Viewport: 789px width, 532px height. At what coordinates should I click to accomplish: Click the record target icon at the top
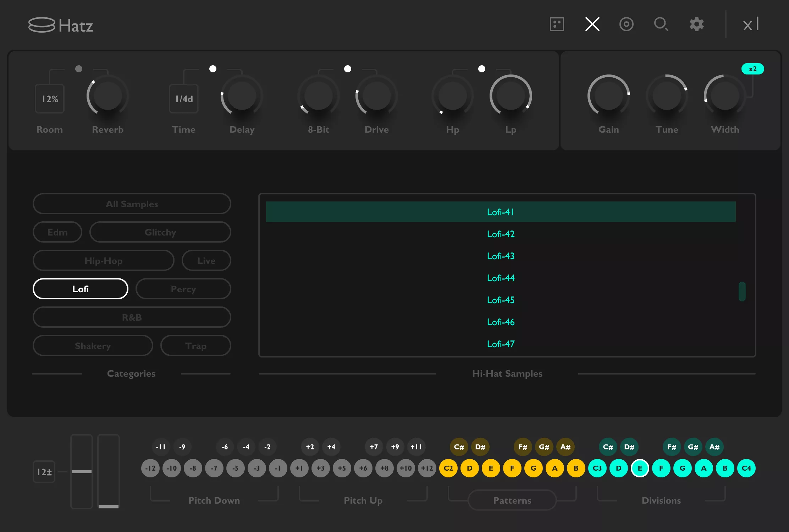point(626,24)
